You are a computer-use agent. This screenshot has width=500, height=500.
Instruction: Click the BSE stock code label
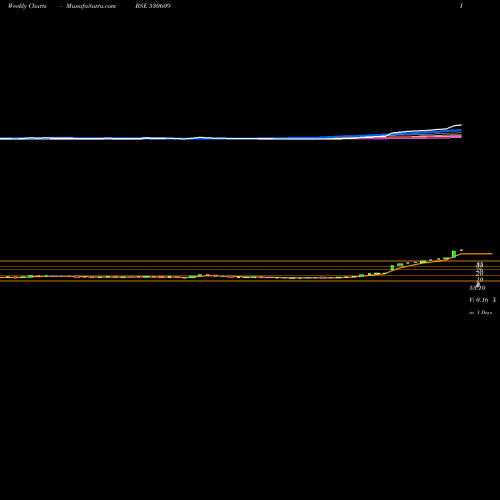pyautogui.click(x=153, y=6)
